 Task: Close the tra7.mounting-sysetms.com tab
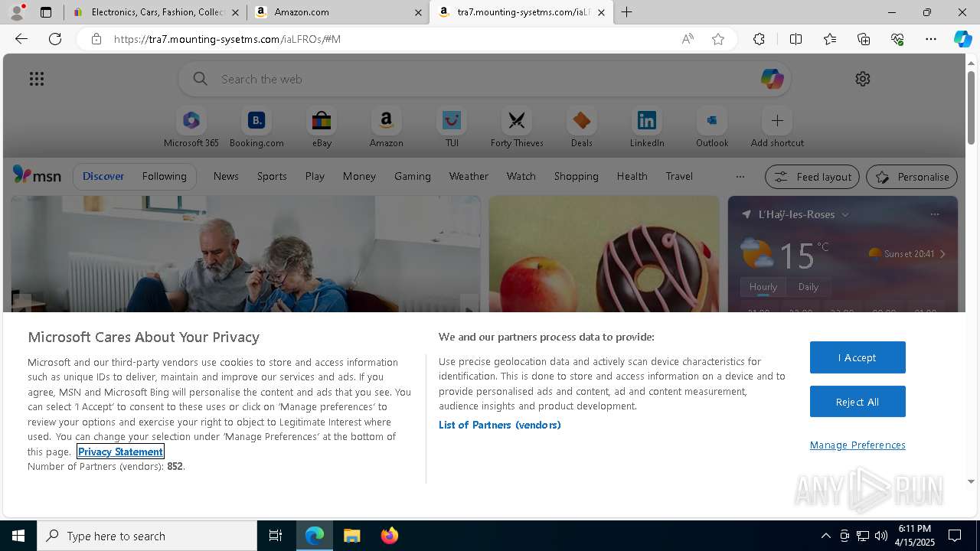point(601,12)
